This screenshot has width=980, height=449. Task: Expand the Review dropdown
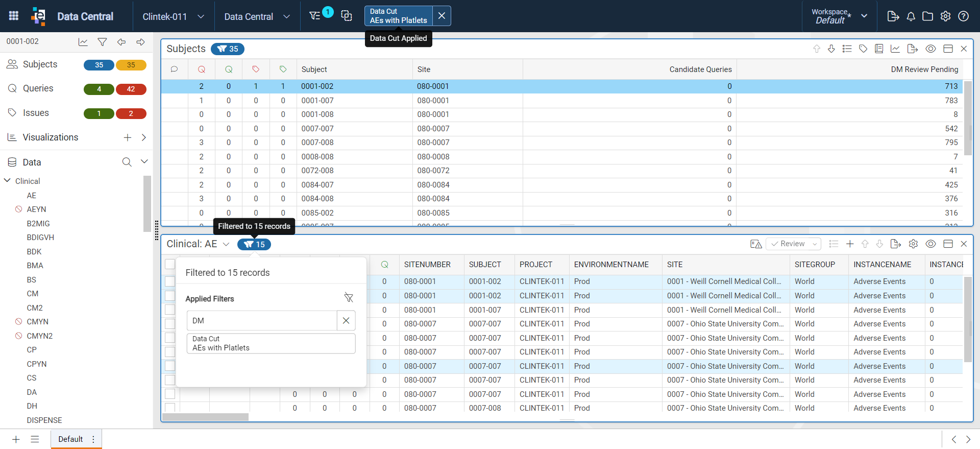[x=794, y=244]
